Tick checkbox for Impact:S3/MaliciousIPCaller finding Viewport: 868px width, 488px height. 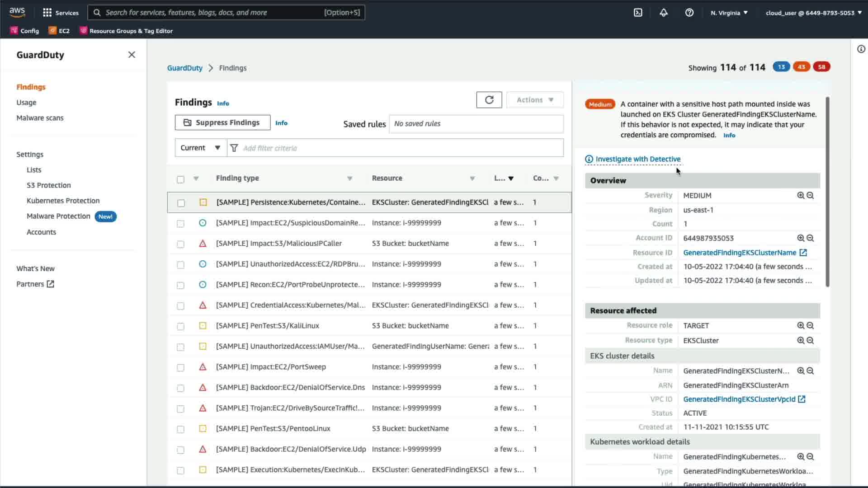[x=181, y=244]
